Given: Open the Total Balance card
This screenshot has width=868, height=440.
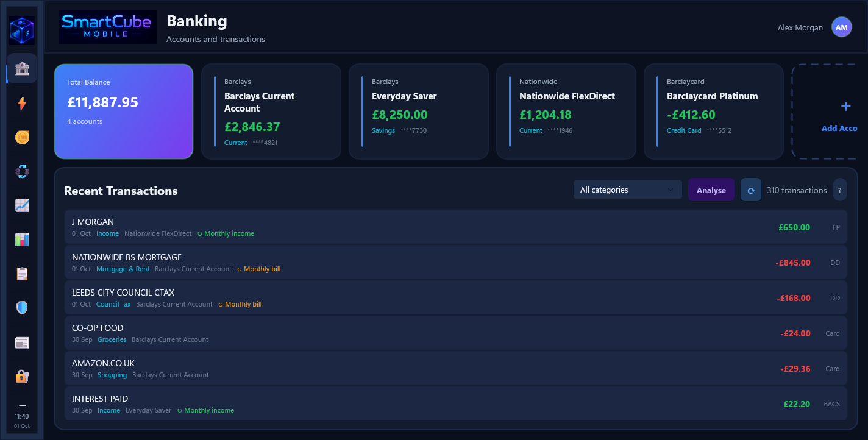Looking at the screenshot, I should coord(124,112).
